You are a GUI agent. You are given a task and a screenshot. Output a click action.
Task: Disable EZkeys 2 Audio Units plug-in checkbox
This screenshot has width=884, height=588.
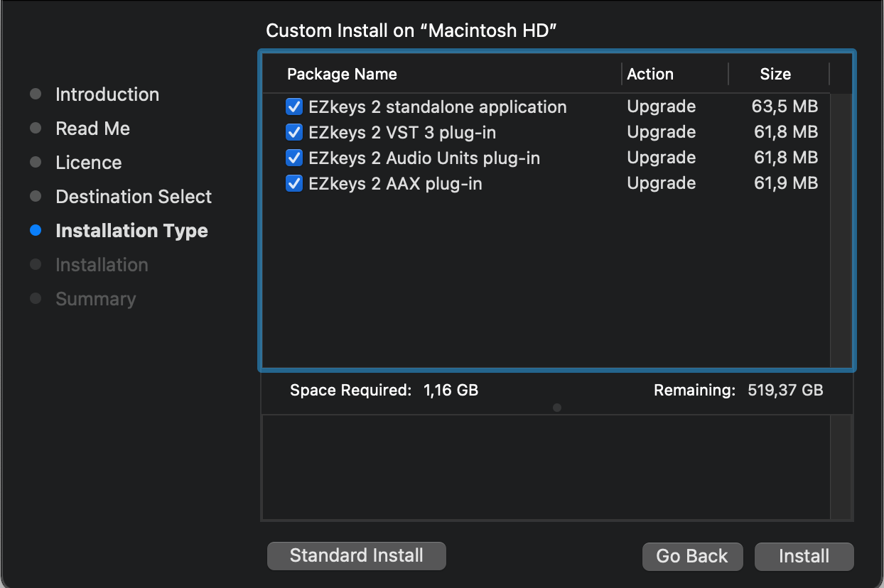point(294,158)
